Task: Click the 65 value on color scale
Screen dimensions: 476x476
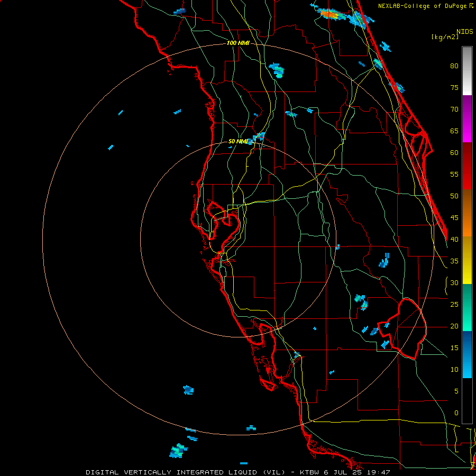Action: (x=454, y=131)
